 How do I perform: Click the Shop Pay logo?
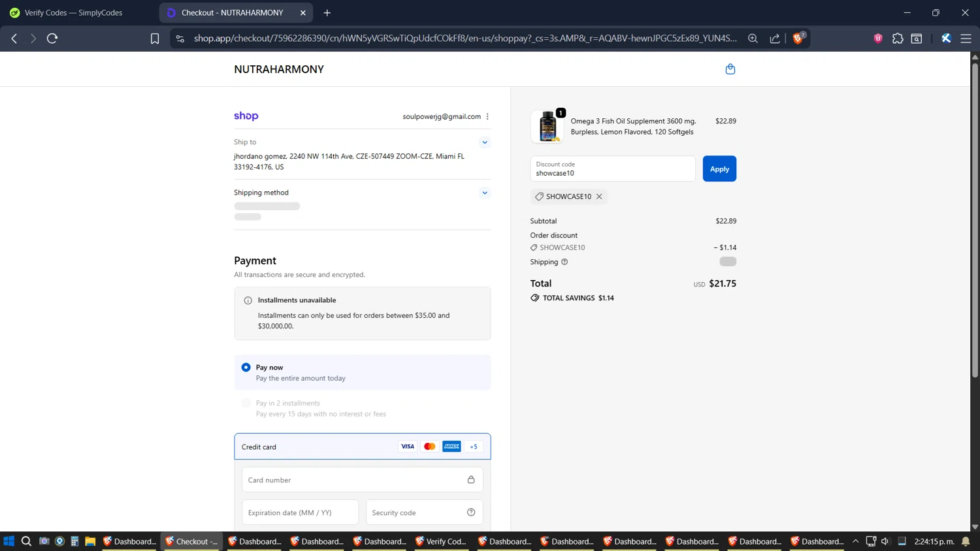pos(246,116)
